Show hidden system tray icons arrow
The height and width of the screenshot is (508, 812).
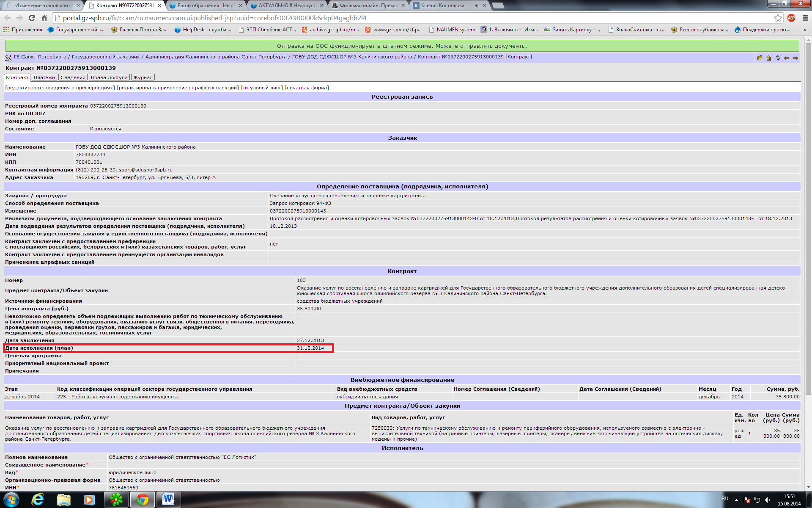click(x=736, y=500)
